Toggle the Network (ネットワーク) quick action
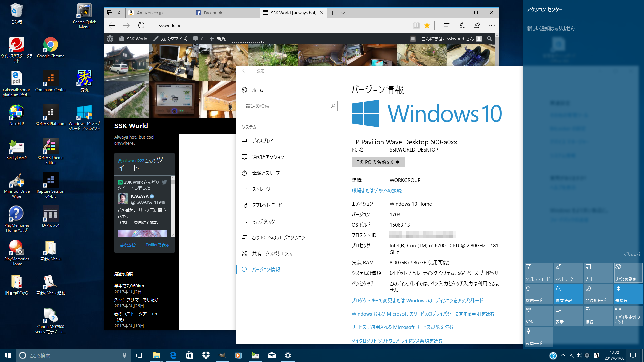 coord(569,273)
